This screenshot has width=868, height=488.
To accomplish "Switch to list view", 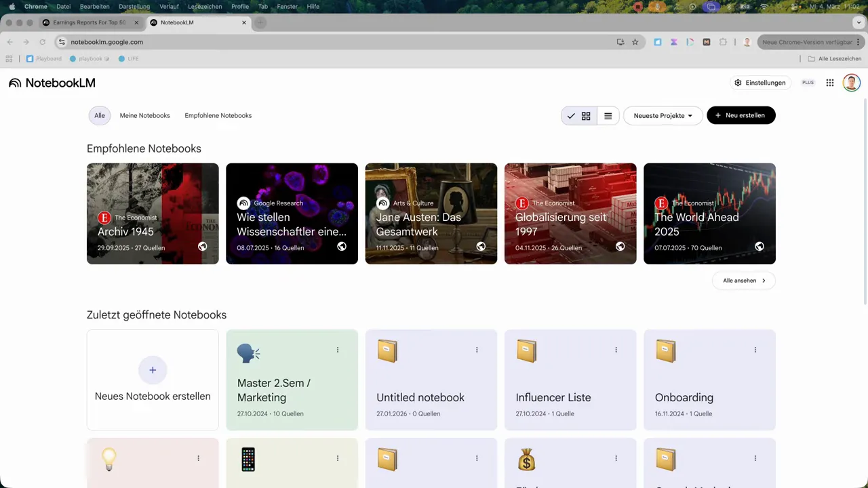I will 608,116.
